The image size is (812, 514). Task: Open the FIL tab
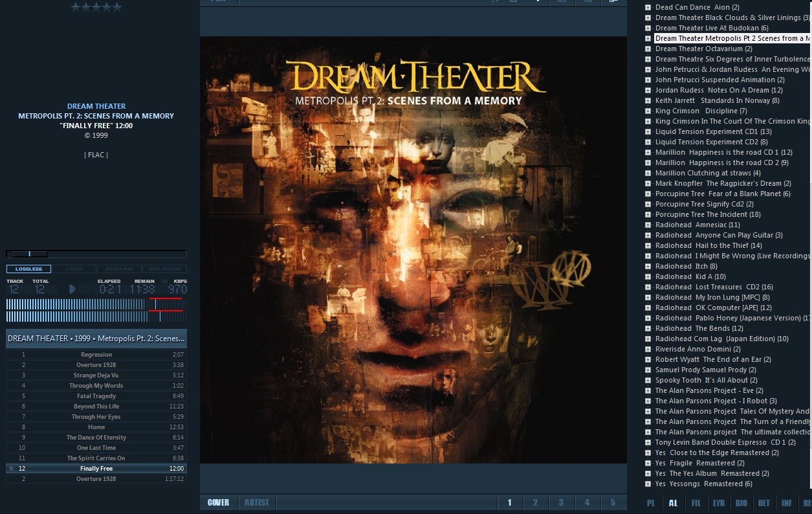pyautogui.click(x=696, y=503)
